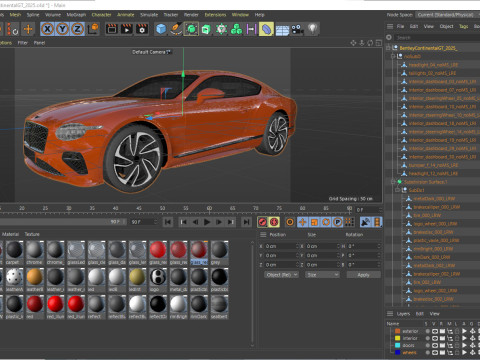This screenshot has width=480, height=360.
Task: Toggle Scale keyframe recording
Action: [314, 222]
